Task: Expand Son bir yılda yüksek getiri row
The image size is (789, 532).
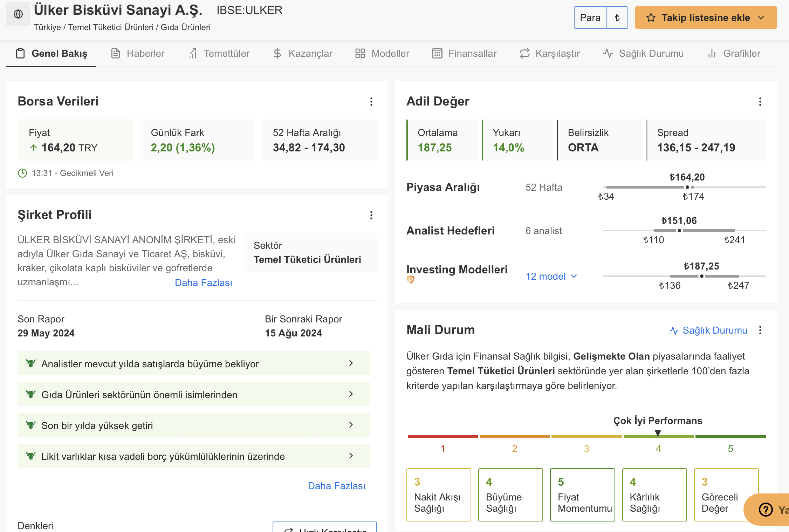Action: pyautogui.click(x=194, y=425)
